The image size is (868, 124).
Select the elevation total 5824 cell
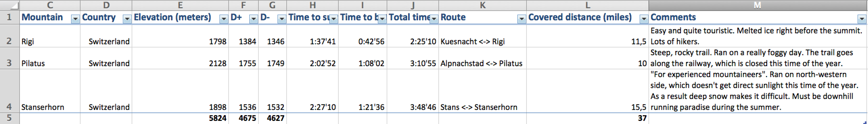point(180,118)
